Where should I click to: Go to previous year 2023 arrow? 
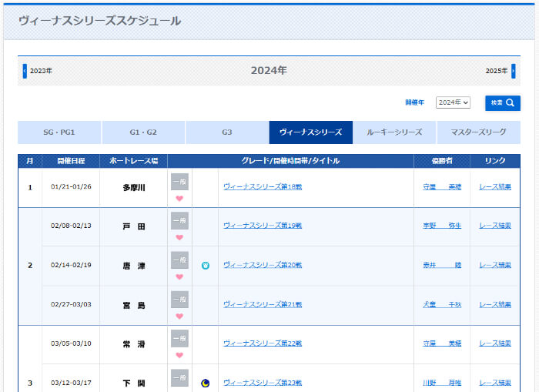(25, 71)
